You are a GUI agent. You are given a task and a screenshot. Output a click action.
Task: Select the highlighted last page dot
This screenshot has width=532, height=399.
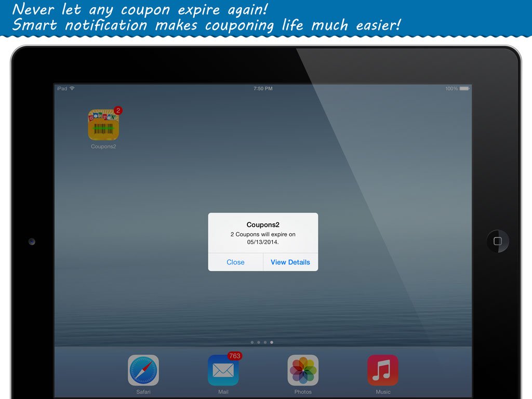272,342
